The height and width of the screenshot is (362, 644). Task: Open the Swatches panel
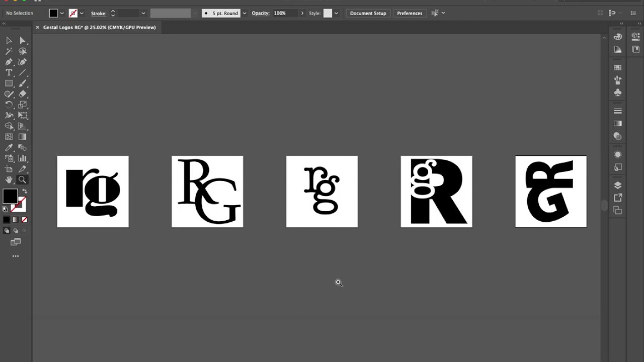coord(618,67)
